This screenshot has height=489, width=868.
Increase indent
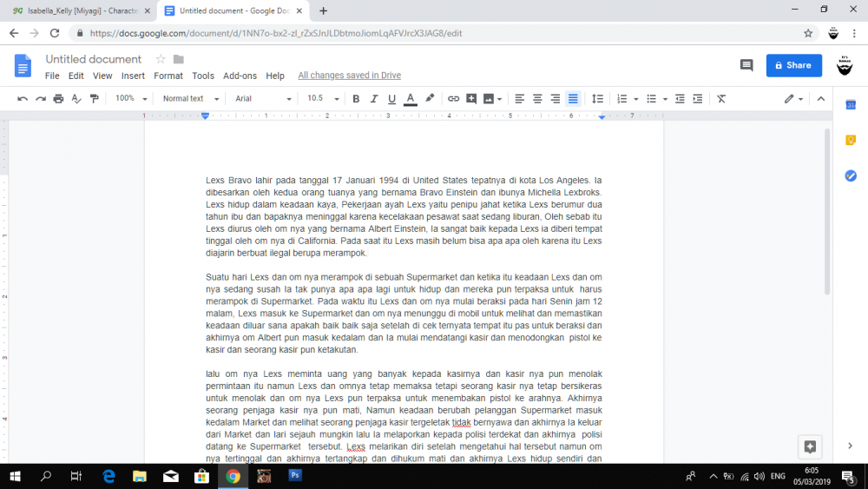(x=698, y=98)
